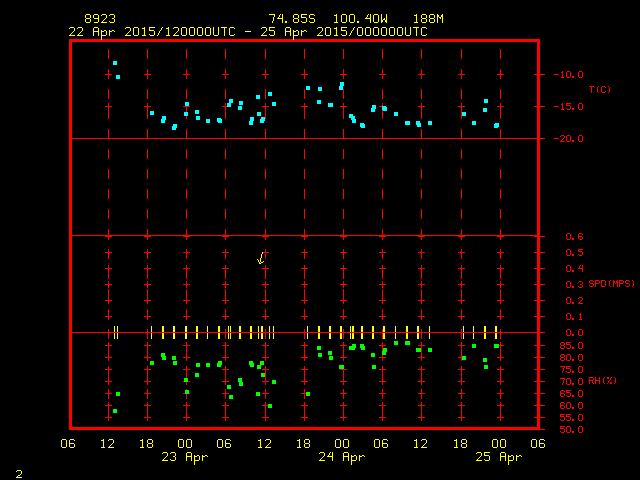Viewport: 640px width, 480px height.
Task: Click the -20.0 temperature tick label
Action: (567, 139)
